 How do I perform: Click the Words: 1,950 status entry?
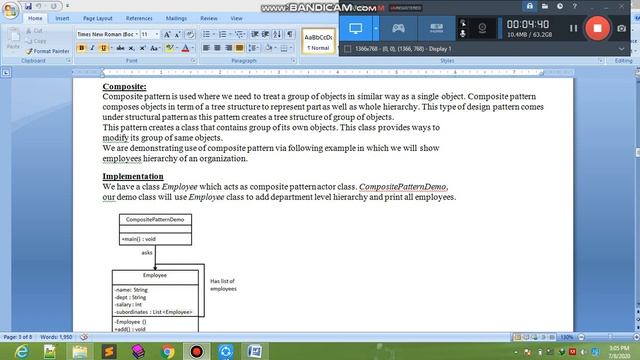(56, 337)
